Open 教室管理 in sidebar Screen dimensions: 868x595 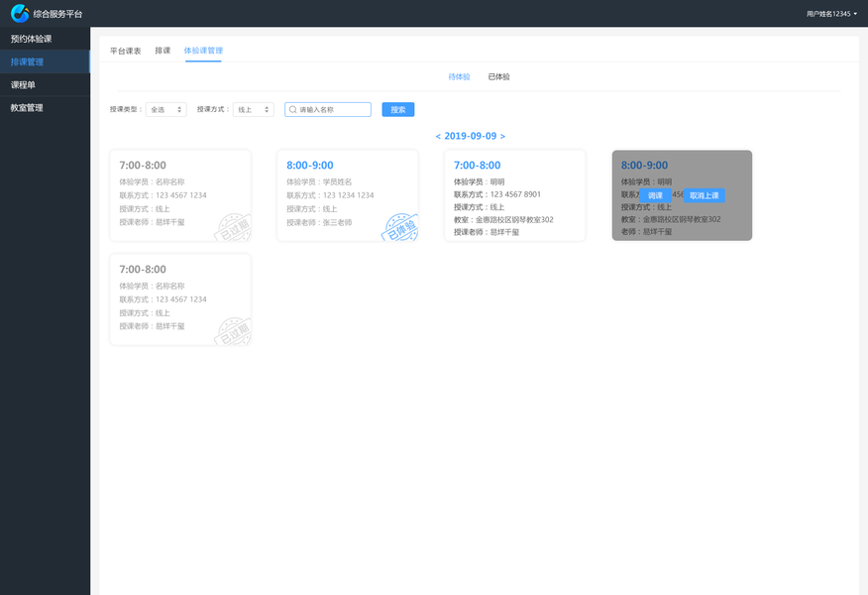[x=45, y=107]
